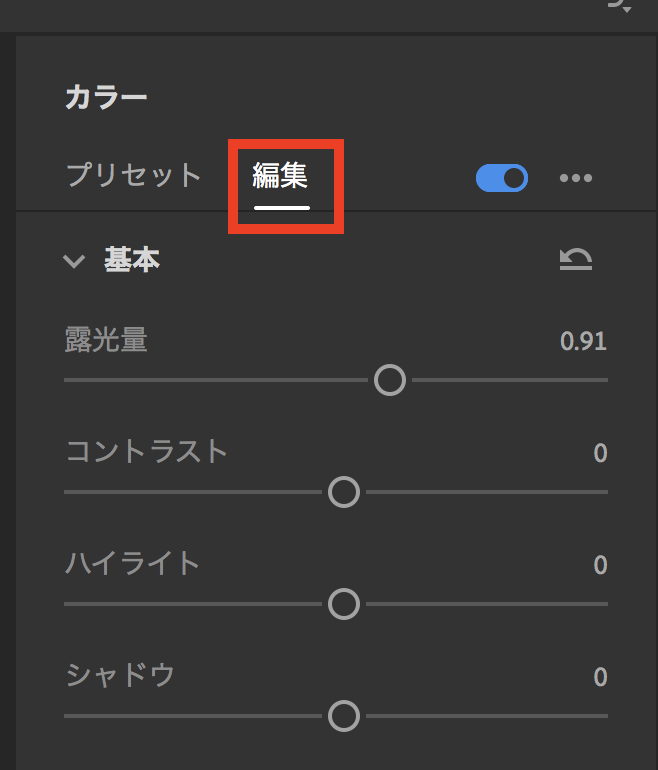Click the ハイライト value field

click(600, 566)
